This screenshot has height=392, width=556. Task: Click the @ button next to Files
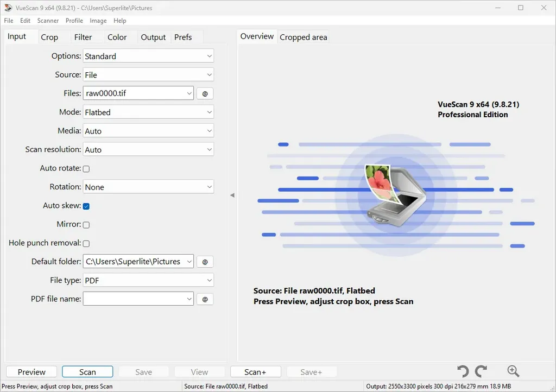click(x=205, y=93)
